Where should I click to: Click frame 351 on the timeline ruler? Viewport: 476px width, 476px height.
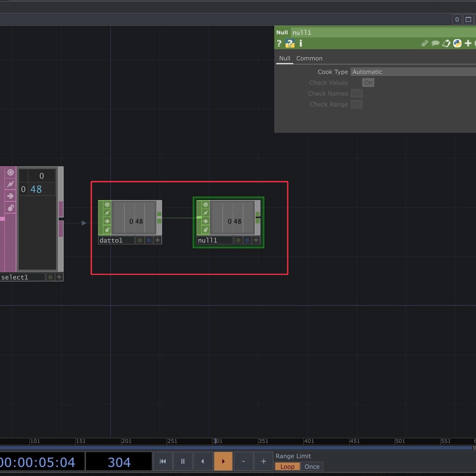point(263,442)
